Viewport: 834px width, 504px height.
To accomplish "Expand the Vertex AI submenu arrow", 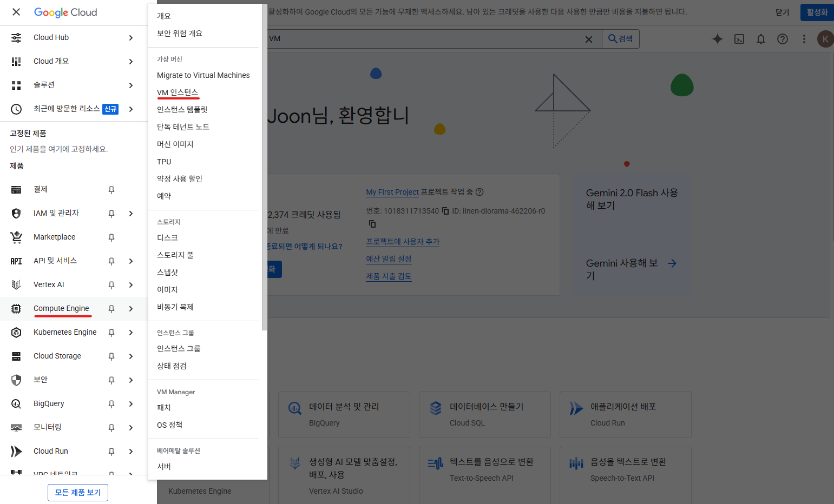I will pos(131,285).
